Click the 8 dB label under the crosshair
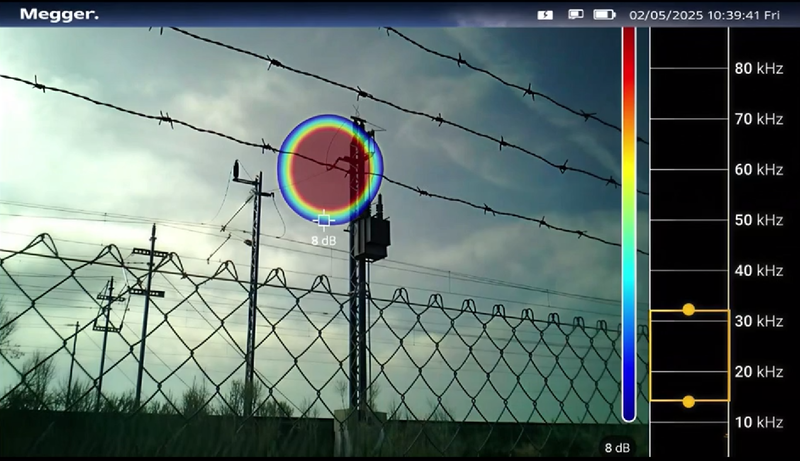Image resolution: width=800 pixels, height=461 pixels. click(324, 240)
